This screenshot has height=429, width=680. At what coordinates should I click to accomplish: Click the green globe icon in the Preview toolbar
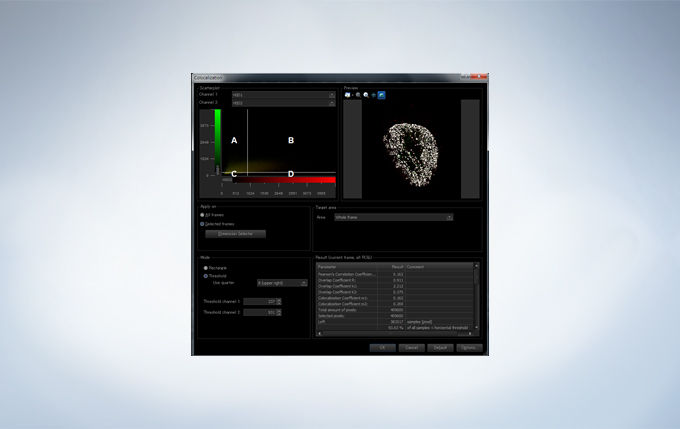[x=374, y=94]
